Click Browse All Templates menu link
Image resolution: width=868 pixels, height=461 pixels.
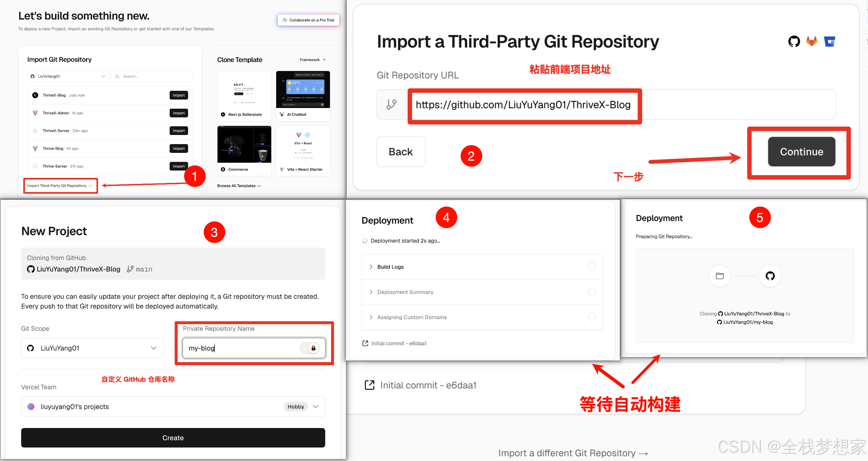pyautogui.click(x=239, y=186)
